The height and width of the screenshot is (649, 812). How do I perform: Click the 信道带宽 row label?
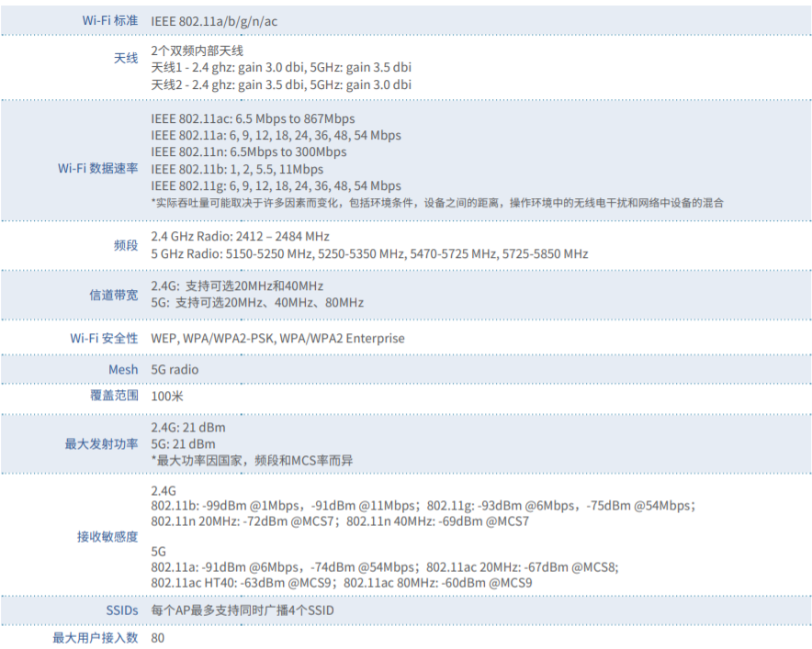[x=114, y=295]
